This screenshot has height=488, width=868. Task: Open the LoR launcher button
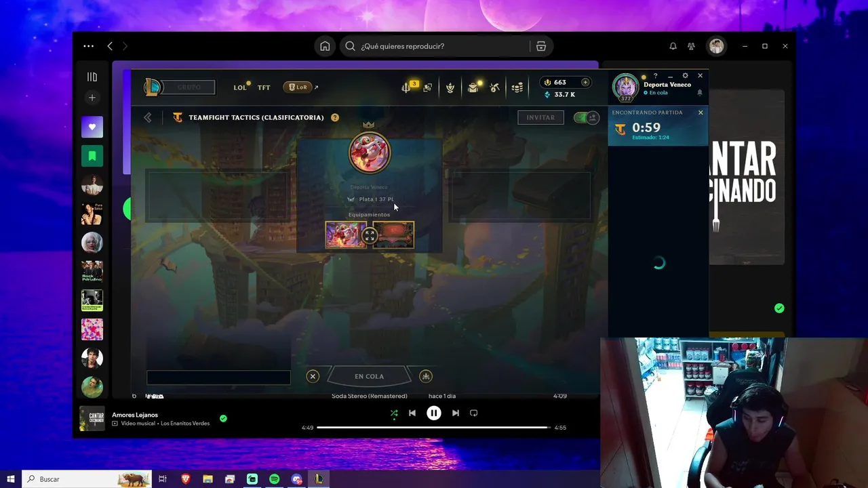[x=297, y=87]
